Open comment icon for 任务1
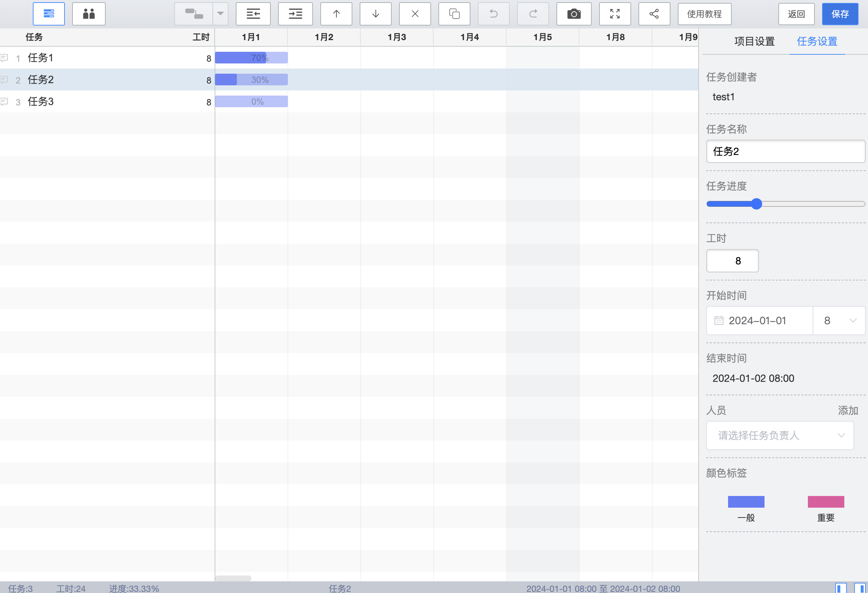This screenshot has width=868, height=593. click(4, 58)
